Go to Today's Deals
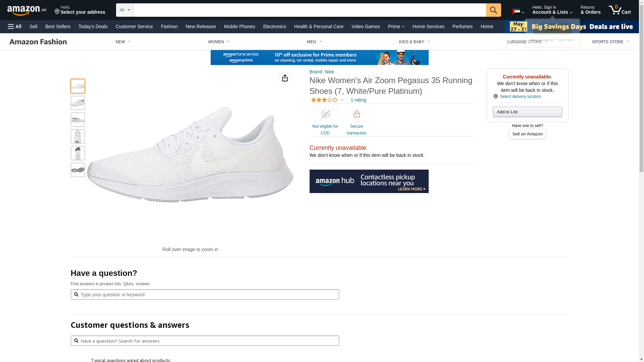The width and height of the screenshot is (644, 362). pyautogui.click(x=93, y=26)
